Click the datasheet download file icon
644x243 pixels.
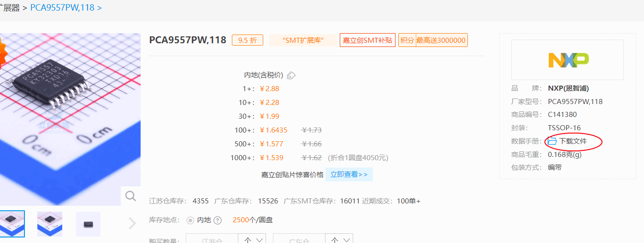(x=552, y=141)
